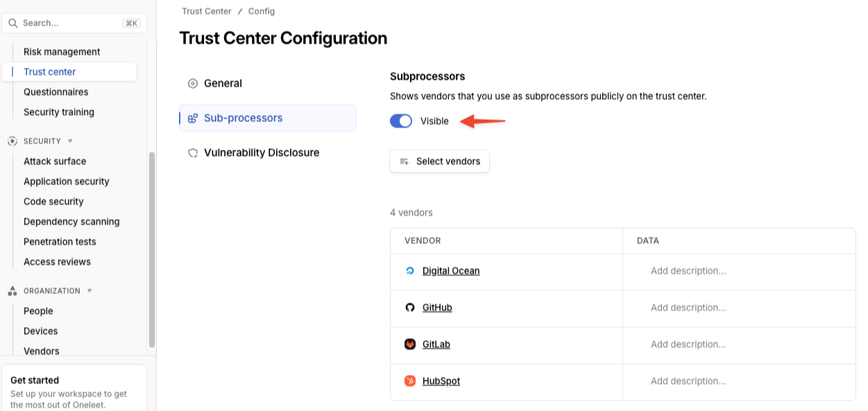The width and height of the screenshot is (868, 411).
Task: Open Code security in the sidebar
Action: coord(53,202)
